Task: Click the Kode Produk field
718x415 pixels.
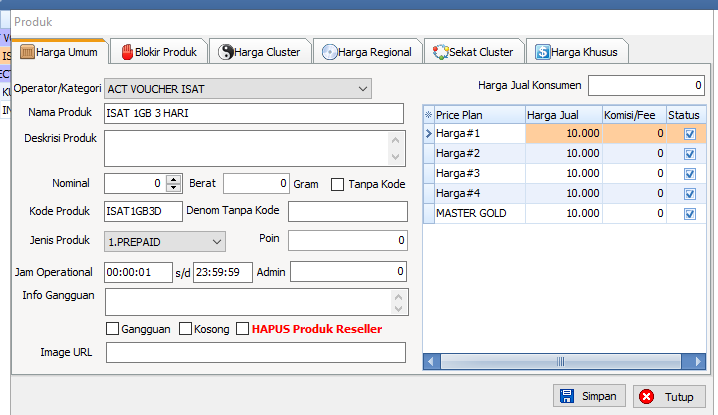Action: coord(143,212)
